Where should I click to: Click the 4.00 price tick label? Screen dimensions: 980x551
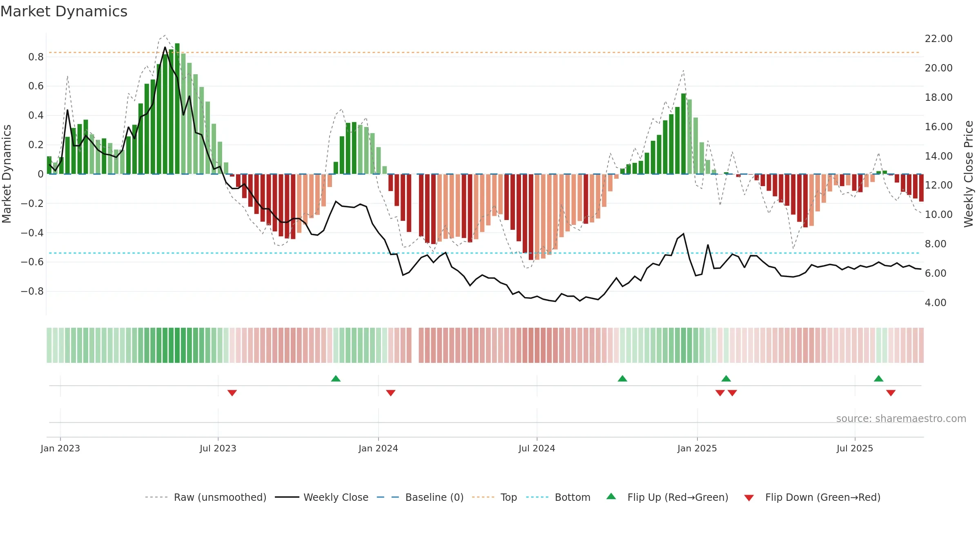(935, 303)
